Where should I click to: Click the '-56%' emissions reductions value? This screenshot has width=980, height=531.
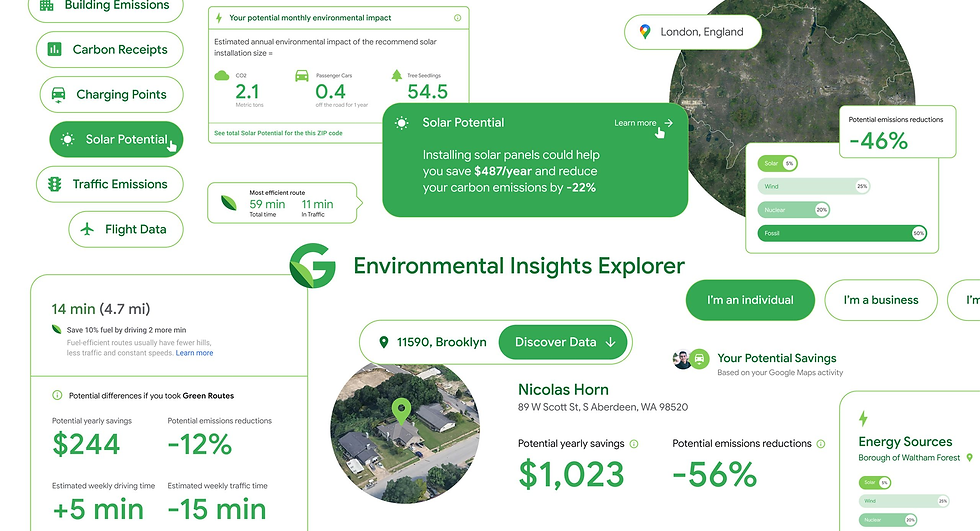point(715,474)
